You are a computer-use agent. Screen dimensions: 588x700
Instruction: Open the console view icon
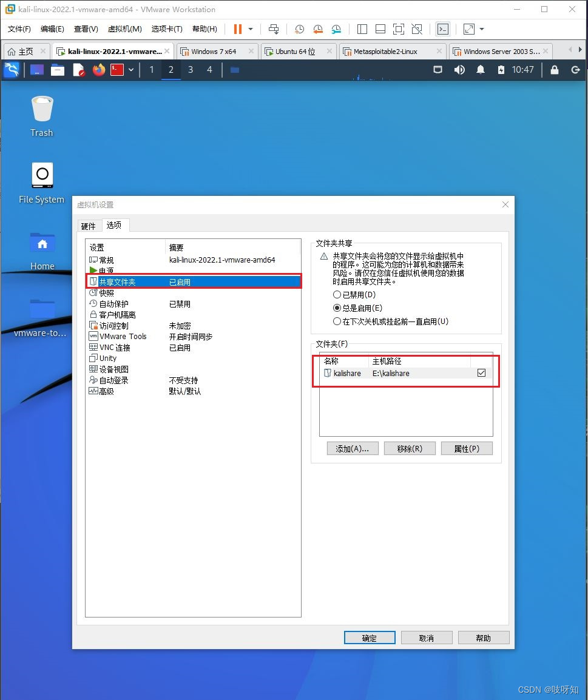coord(442,29)
